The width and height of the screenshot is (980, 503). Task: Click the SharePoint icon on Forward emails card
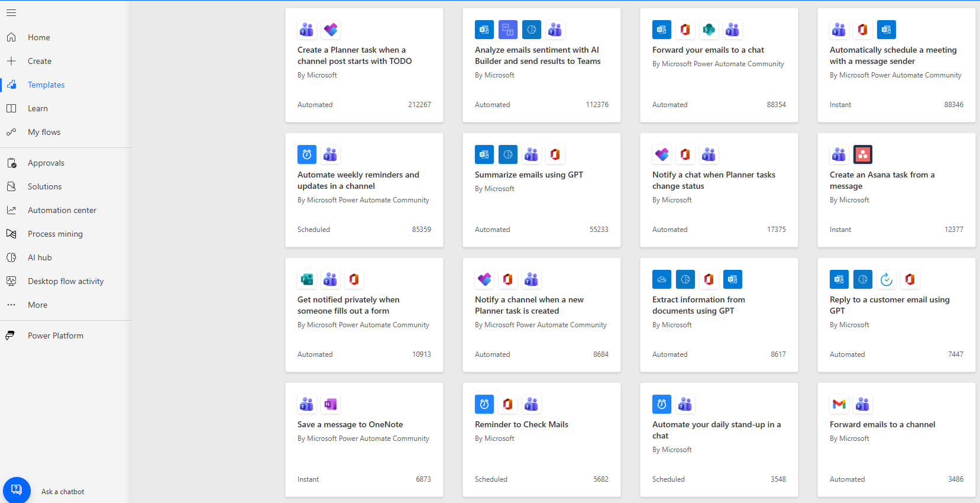(709, 30)
